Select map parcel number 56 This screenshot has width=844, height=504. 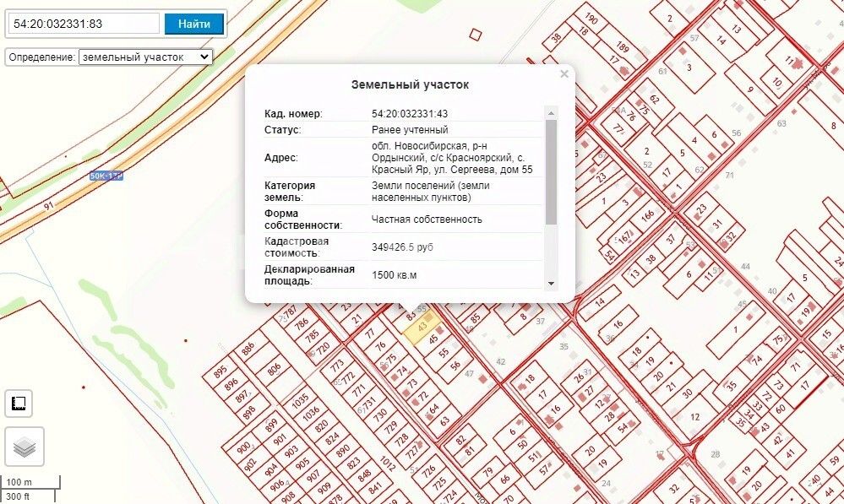455,366
